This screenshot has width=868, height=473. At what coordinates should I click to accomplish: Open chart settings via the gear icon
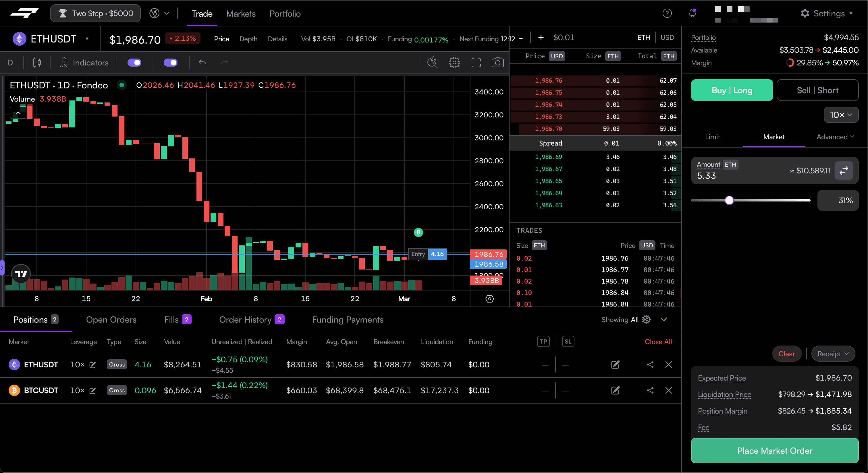454,62
